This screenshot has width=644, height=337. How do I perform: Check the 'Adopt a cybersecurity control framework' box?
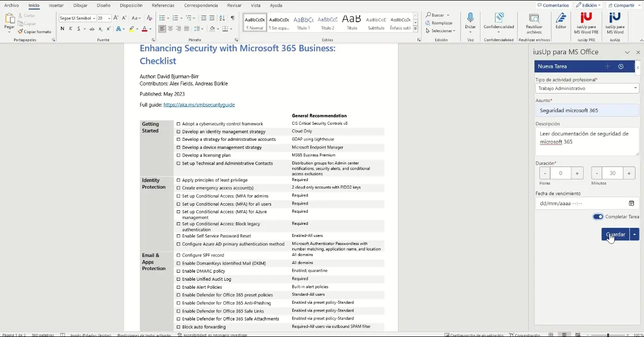178,124
